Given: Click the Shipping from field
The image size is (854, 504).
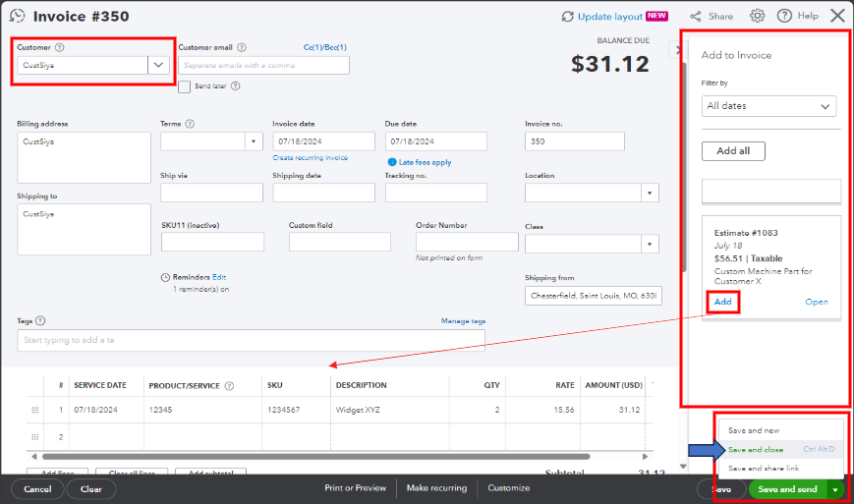Looking at the screenshot, I should (x=594, y=296).
